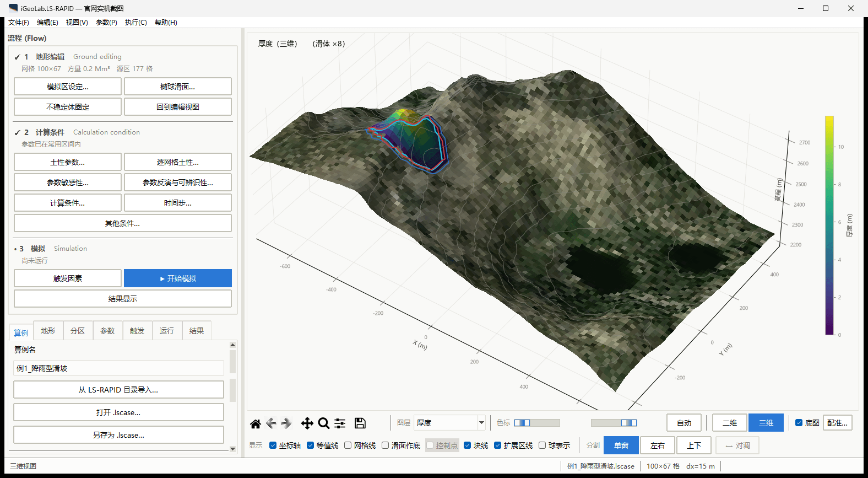Click the thickness colorbar legend
Screen dimensions: 868x478
829,225
